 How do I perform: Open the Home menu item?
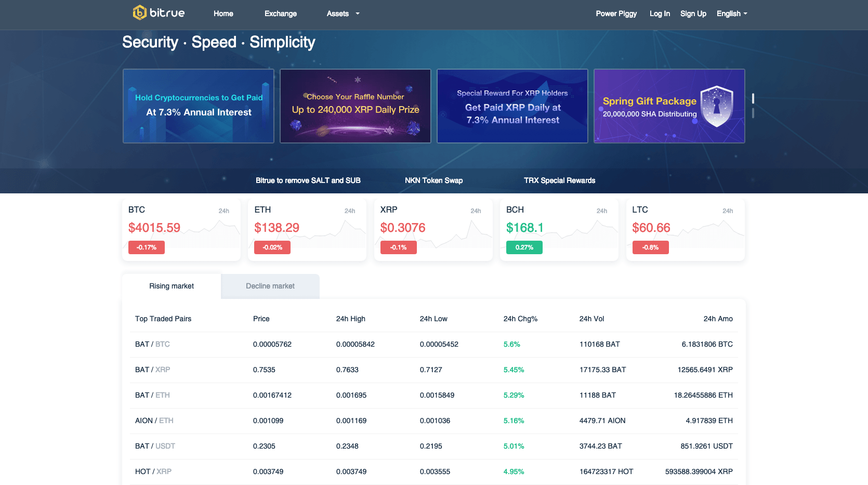click(223, 14)
